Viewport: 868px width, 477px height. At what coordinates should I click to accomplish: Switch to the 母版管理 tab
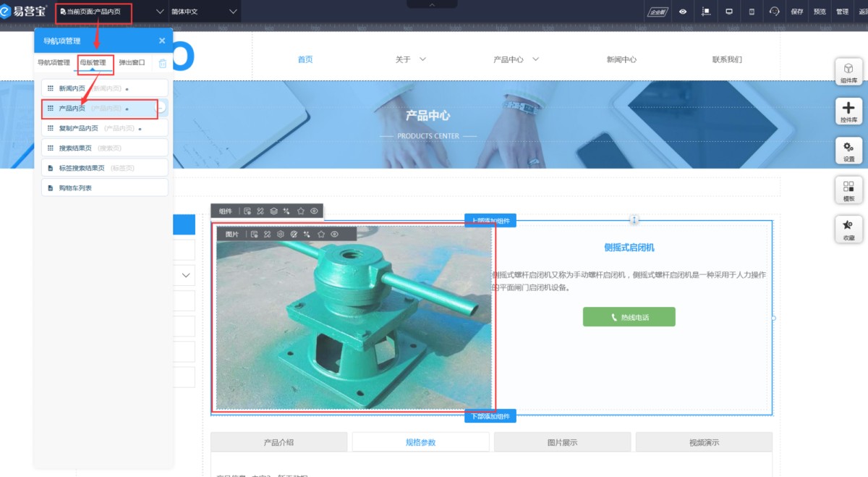[x=93, y=63]
